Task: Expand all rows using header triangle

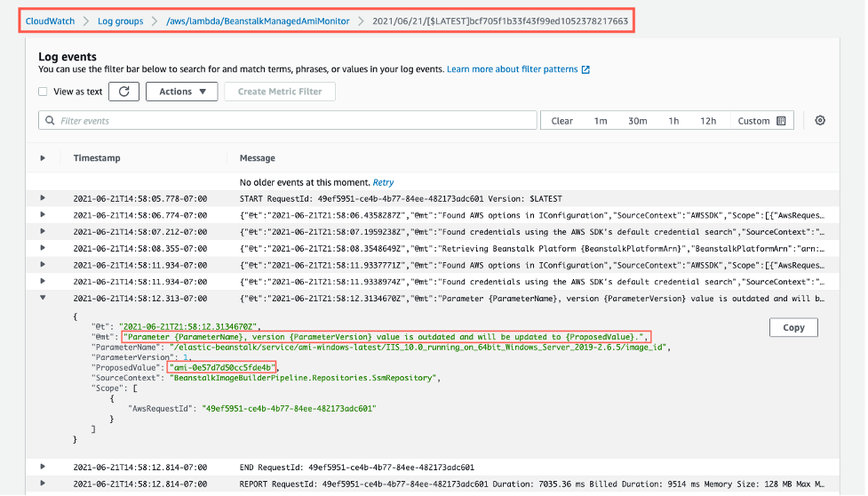Action: click(x=43, y=157)
